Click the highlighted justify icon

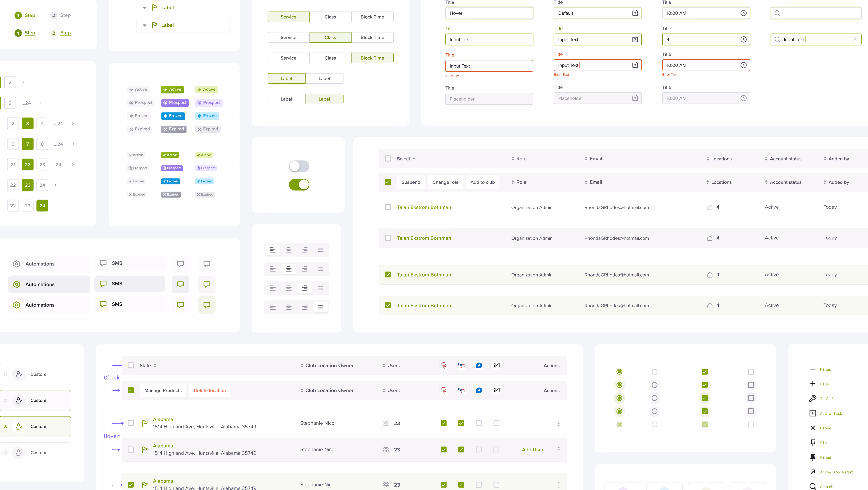(x=320, y=307)
